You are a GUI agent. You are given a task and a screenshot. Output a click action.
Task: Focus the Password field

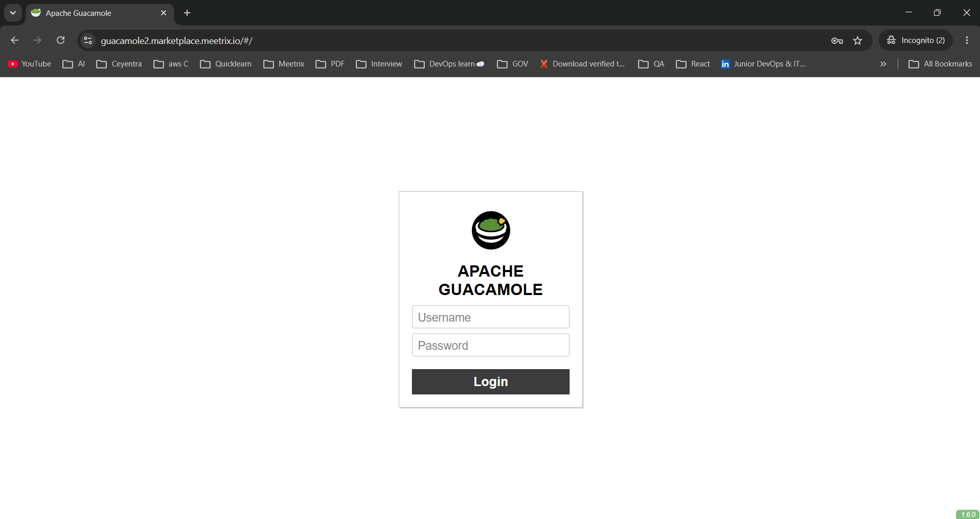[x=491, y=345]
